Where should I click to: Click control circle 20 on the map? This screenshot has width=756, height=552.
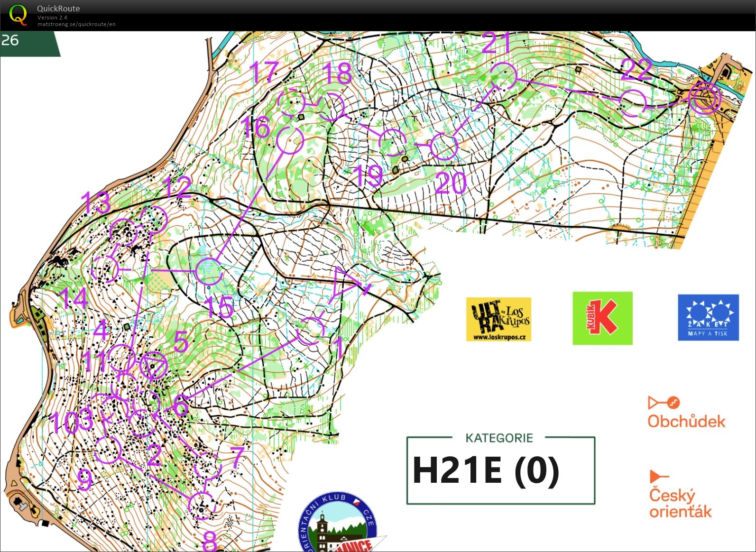click(x=444, y=146)
